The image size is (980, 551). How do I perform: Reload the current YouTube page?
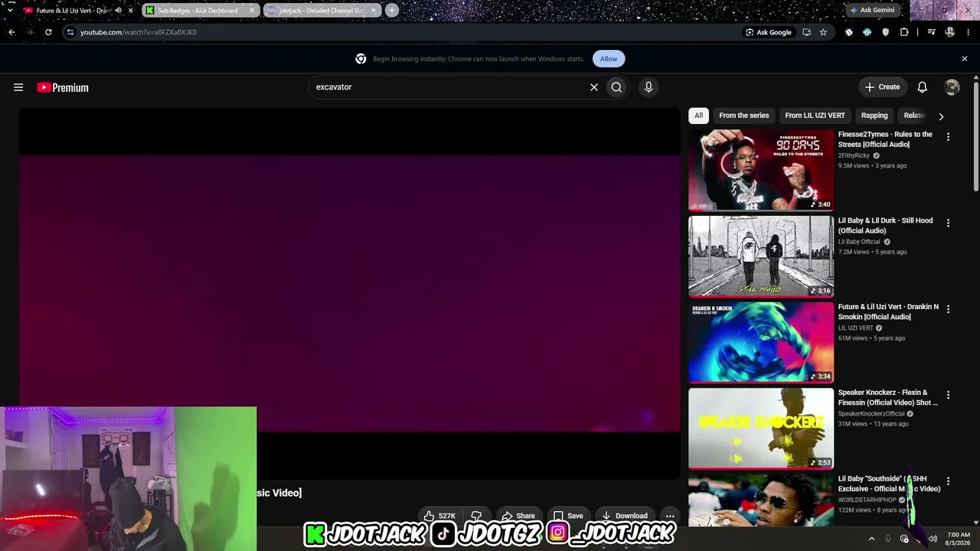click(x=48, y=32)
